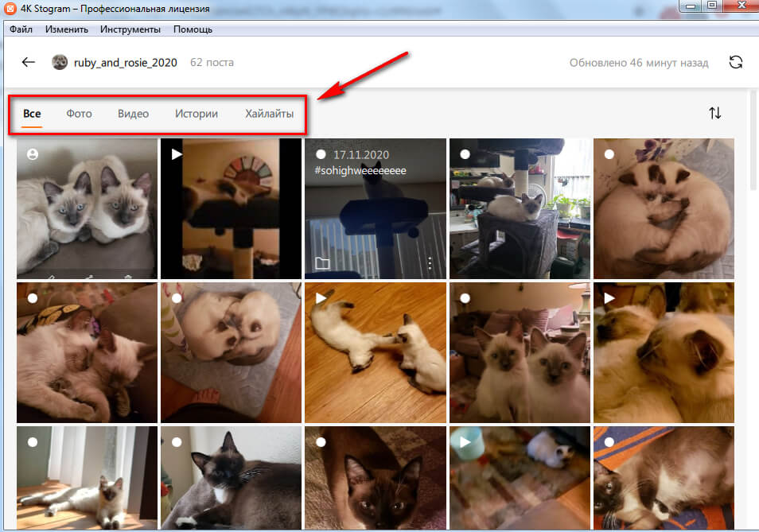The image size is (759, 532).
Task: Click 'Обновлено 46 минут назад' status text
Action: (639, 63)
